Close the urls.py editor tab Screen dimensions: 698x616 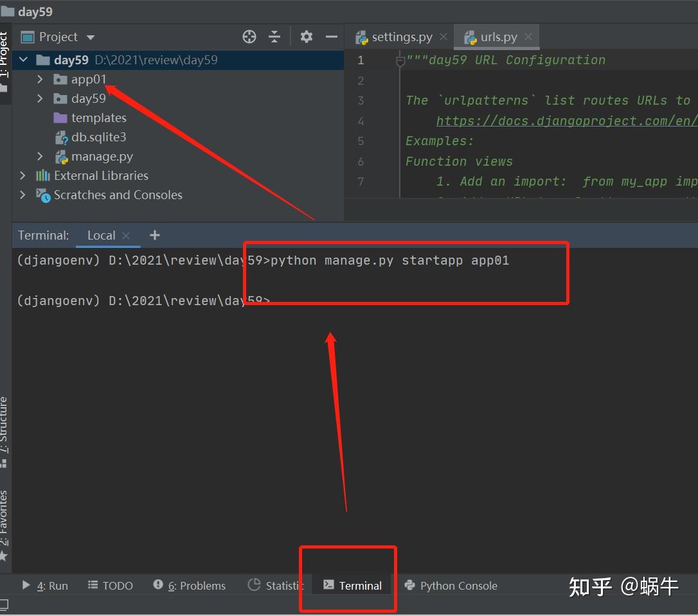tap(528, 37)
